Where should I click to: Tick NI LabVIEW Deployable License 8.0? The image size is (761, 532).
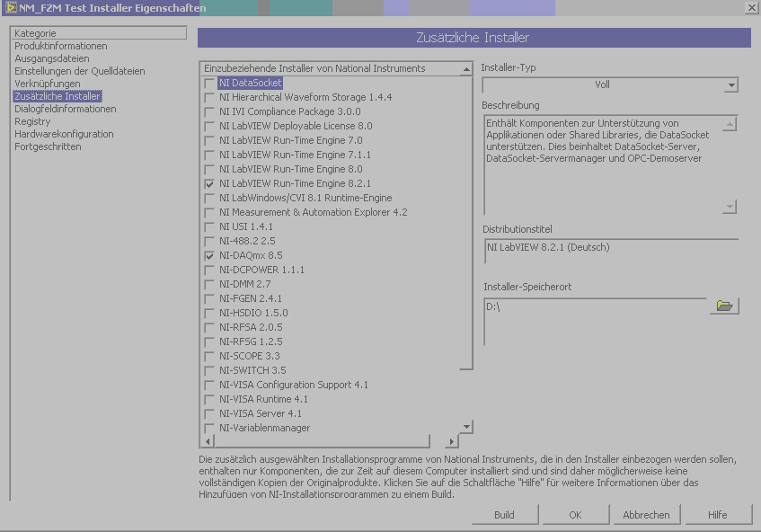point(209,126)
